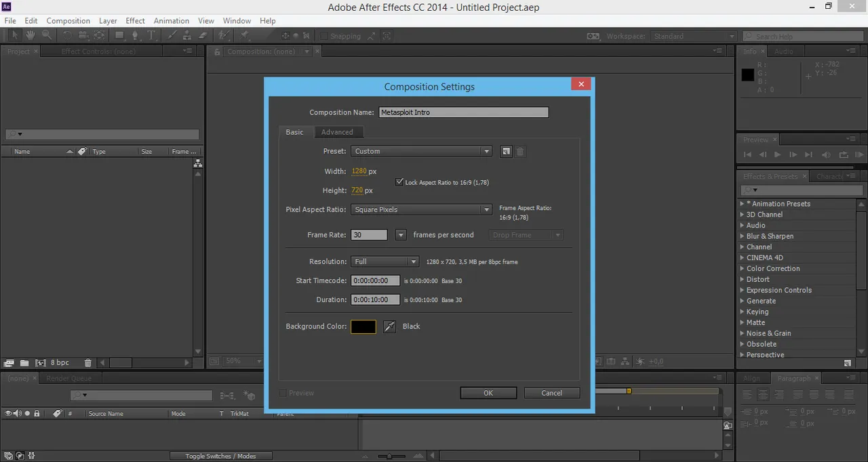The width and height of the screenshot is (868, 462).
Task: Confirm settings with the OK button
Action: tap(488, 393)
